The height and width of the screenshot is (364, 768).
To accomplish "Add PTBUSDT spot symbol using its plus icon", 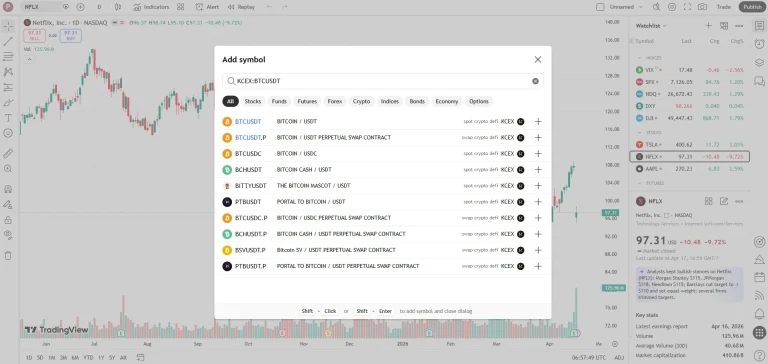I will click(x=538, y=202).
